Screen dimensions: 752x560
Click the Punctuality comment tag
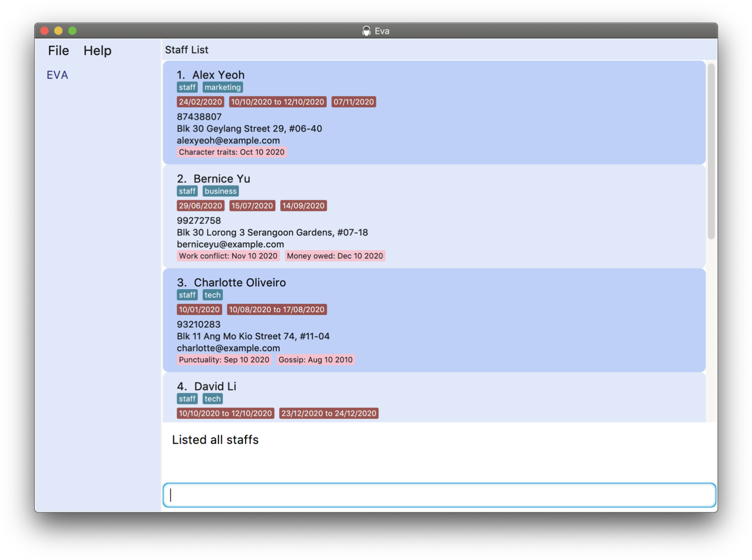[224, 360]
